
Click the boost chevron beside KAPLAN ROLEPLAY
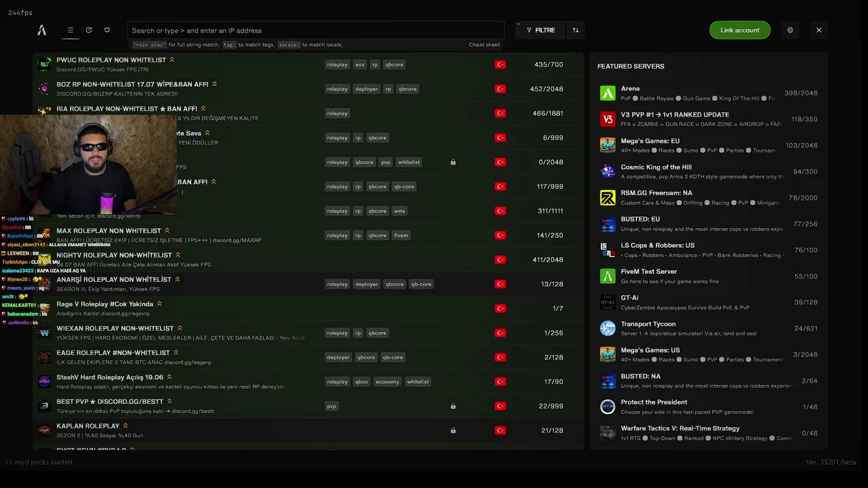tap(125, 426)
